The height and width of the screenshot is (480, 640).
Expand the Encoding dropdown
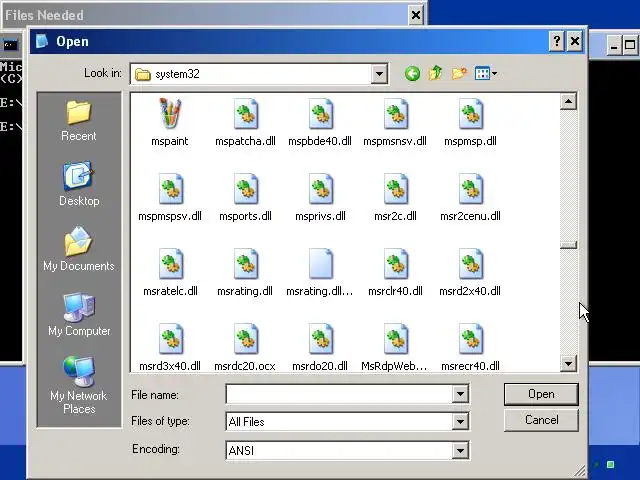pyautogui.click(x=460, y=451)
